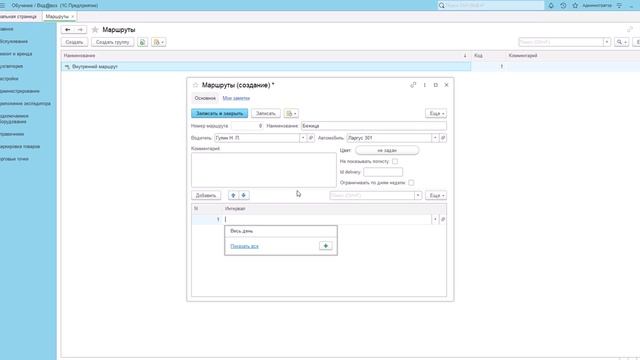
Task: Go forward with the right arrow
Action: click(x=80, y=30)
